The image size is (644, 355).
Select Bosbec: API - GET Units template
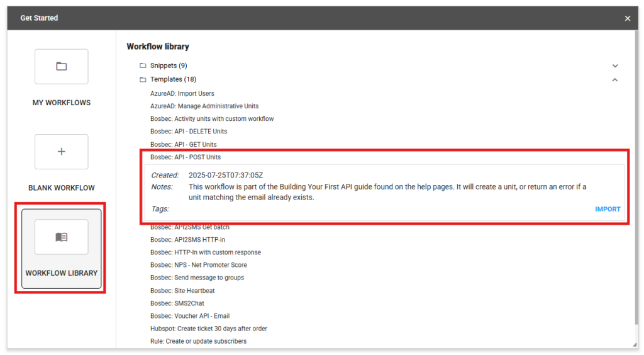click(x=183, y=145)
